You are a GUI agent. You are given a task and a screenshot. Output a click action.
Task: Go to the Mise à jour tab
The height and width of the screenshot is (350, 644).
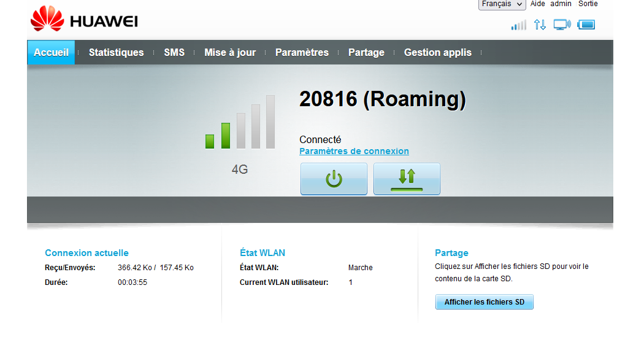[x=230, y=52]
